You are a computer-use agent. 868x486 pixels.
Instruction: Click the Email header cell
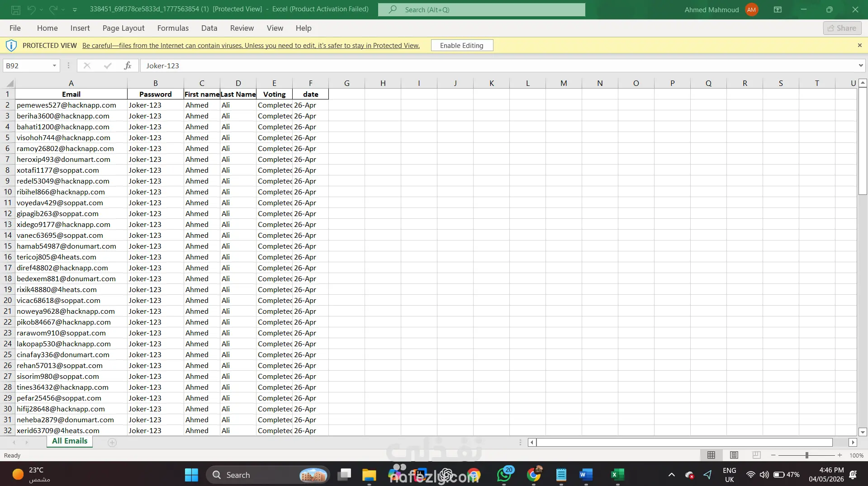pos(71,94)
